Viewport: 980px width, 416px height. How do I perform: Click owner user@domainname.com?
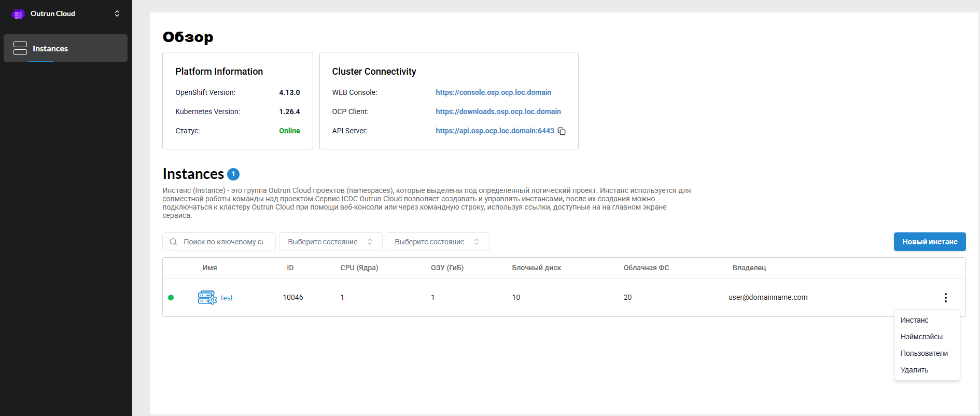[768, 297]
